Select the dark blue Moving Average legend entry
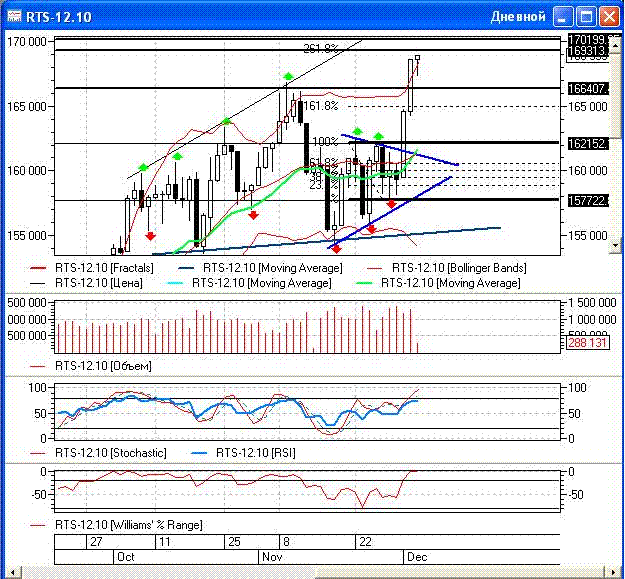The image size is (625, 579). tap(260, 268)
